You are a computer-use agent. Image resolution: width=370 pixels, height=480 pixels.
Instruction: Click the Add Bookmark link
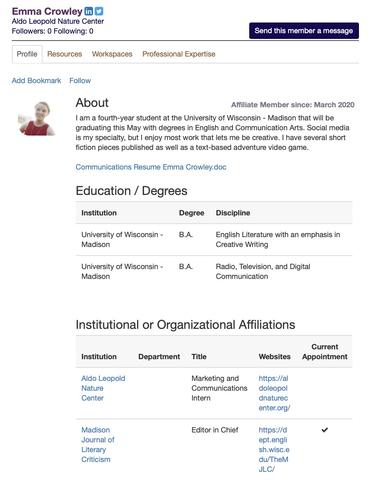(x=36, y=81)
